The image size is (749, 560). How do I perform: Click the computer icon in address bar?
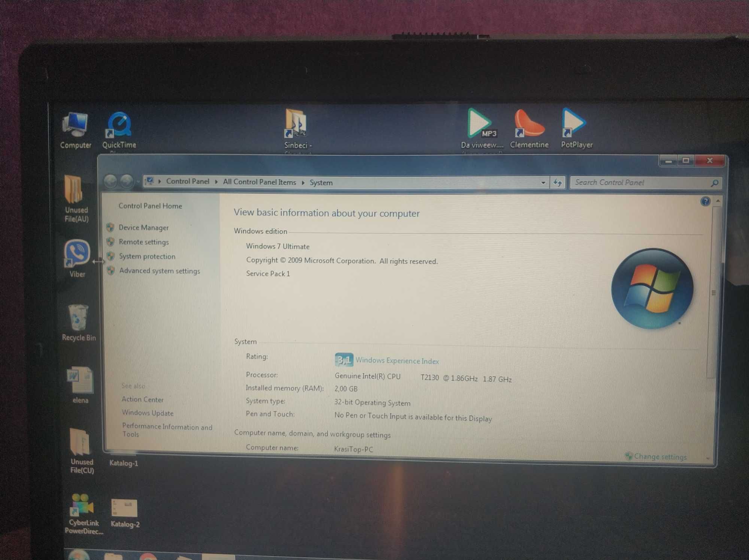pos(149,181)
